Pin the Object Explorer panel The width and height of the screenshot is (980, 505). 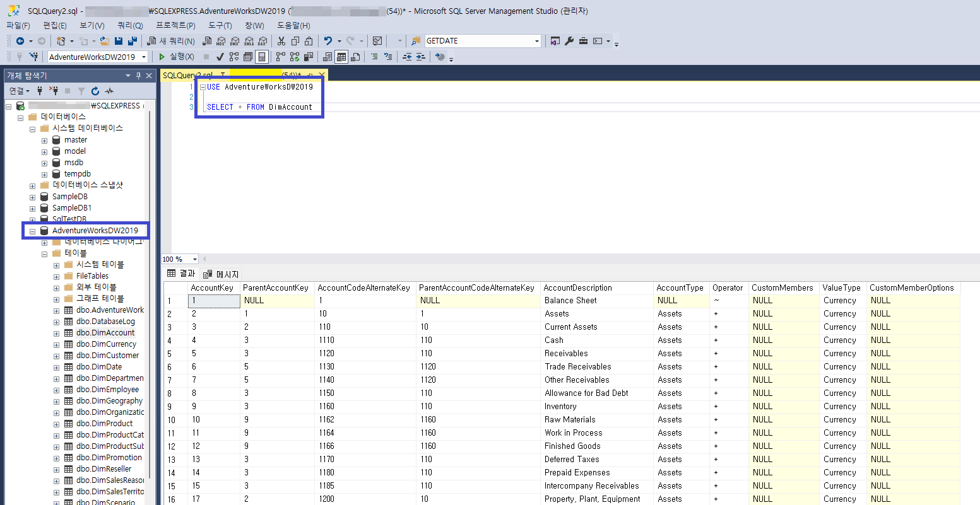point(138,76)
